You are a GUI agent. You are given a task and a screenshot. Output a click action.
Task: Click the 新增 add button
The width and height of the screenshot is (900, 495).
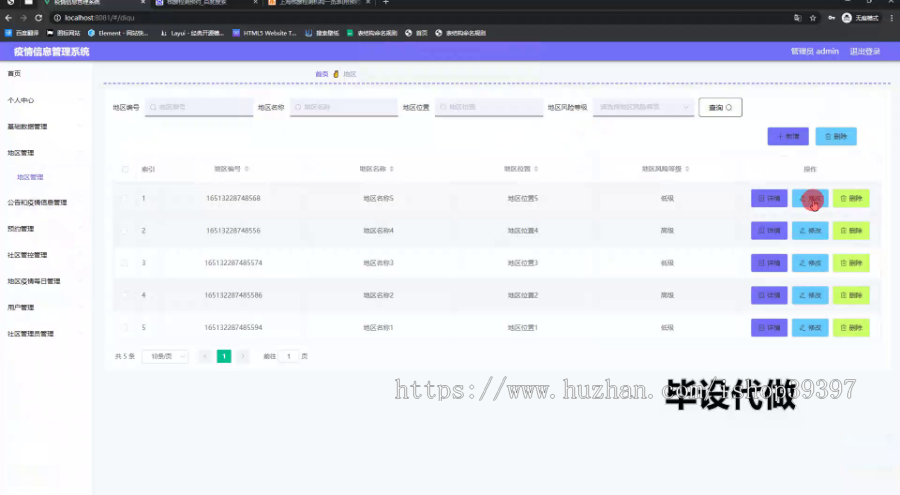click(x=788, y=136)
